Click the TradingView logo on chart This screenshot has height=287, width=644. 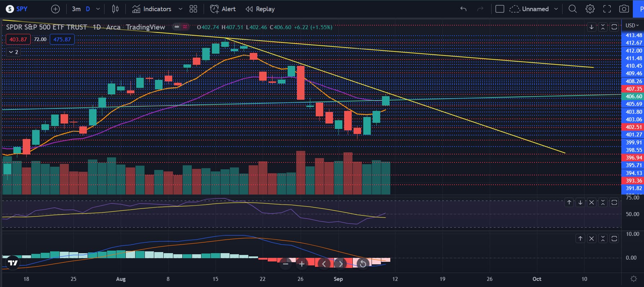(x=13, y=263)
